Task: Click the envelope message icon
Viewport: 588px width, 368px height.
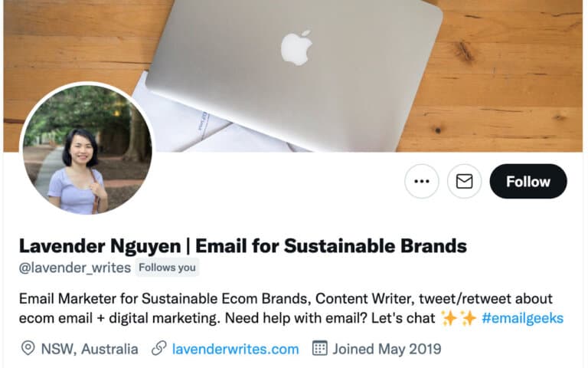Action: tap(464, 182)
